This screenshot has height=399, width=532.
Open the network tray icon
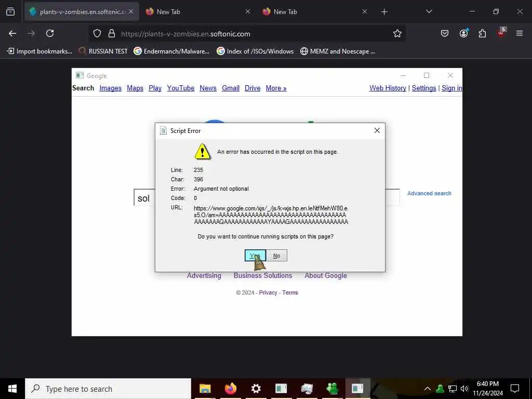click(x=453, y=389)
